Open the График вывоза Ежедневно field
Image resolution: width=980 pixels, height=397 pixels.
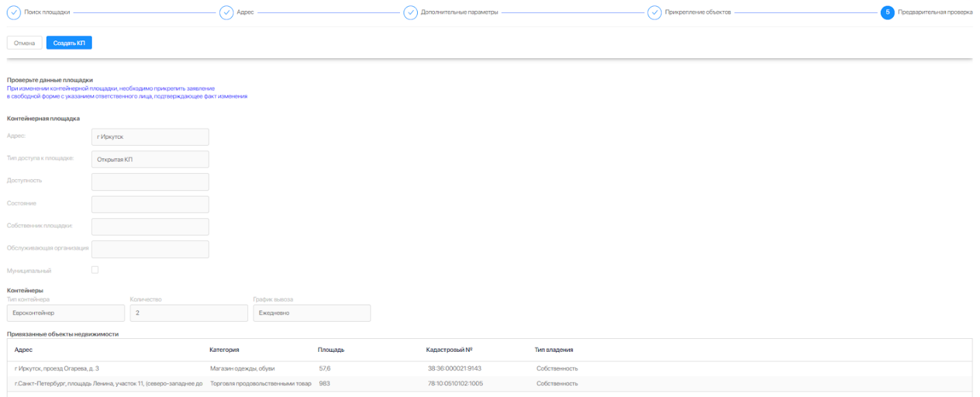312,313
